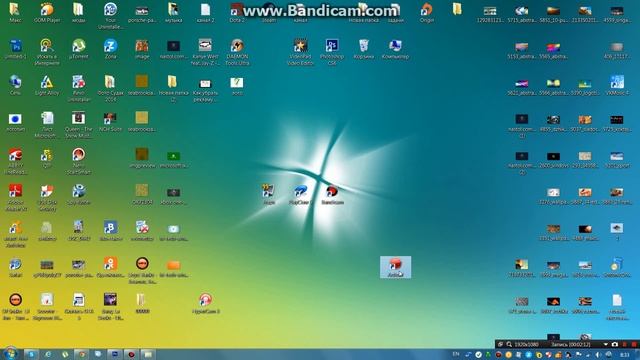Open the folder Explorer taskbar button
The height and width of the screenshot is (360, 640).
point(148,354)
